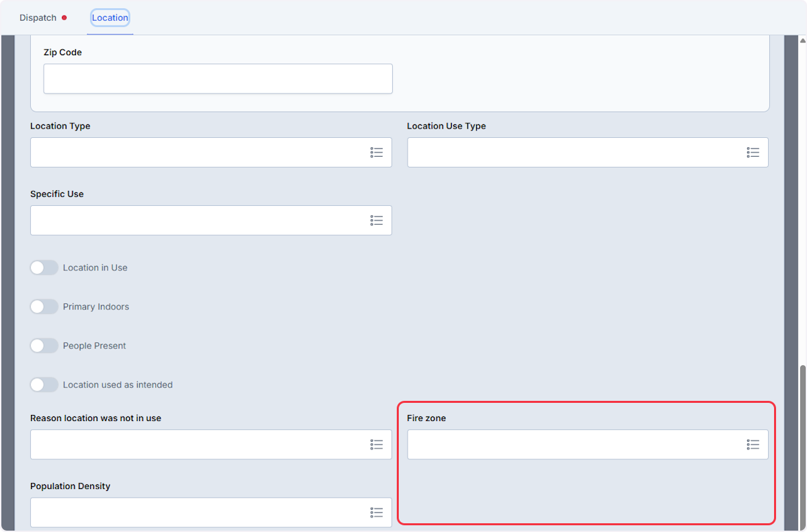This screenshot has width=807, height=532.
Task: Turn on the People Present switch
Action: (x=44, y=346)
